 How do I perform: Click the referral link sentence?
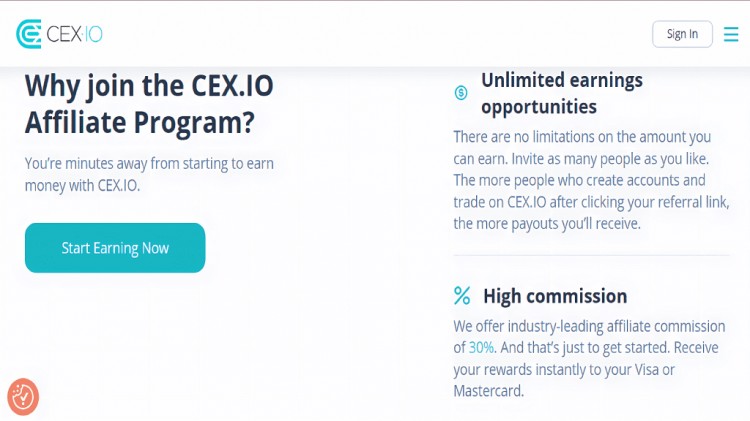click(591, 201)
